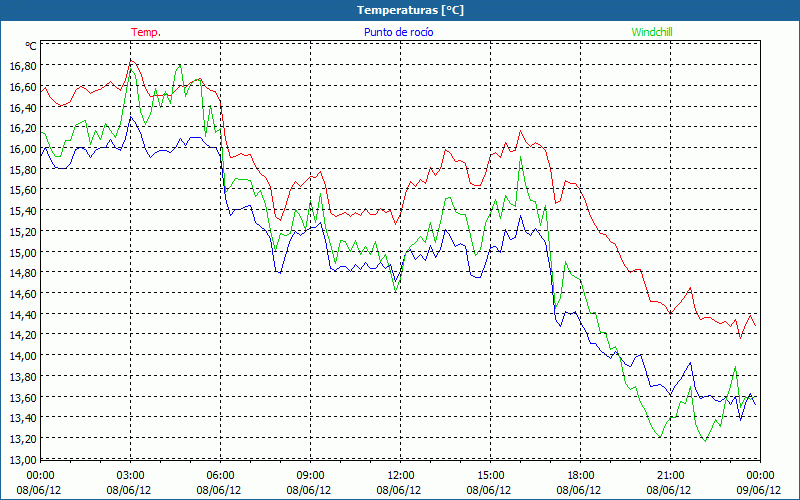Click the 09:00 time axis label
Image resolution: width=800 pixels, height=500 pixels.
coord(311,476)
